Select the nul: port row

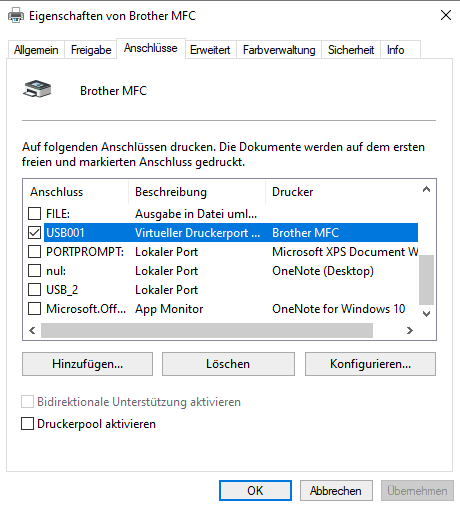[222, 271]
